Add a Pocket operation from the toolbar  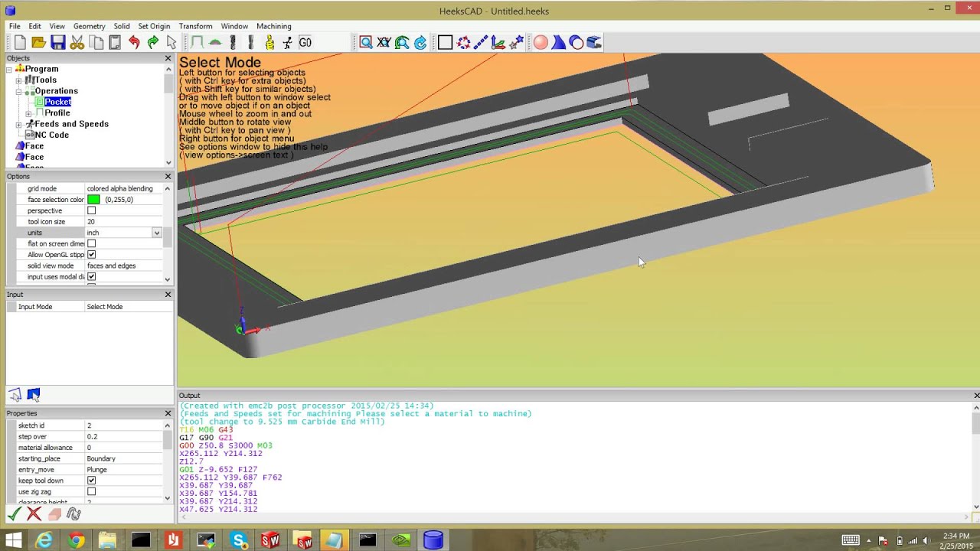215,43
